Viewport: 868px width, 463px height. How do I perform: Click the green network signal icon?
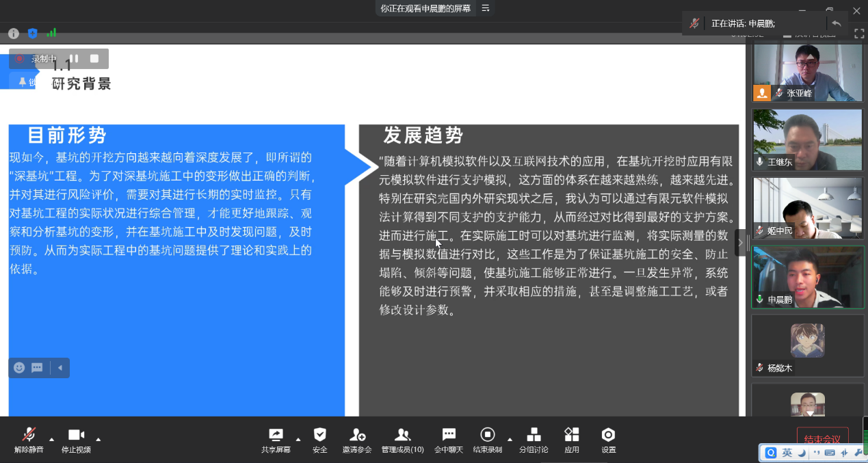(51, 33)
